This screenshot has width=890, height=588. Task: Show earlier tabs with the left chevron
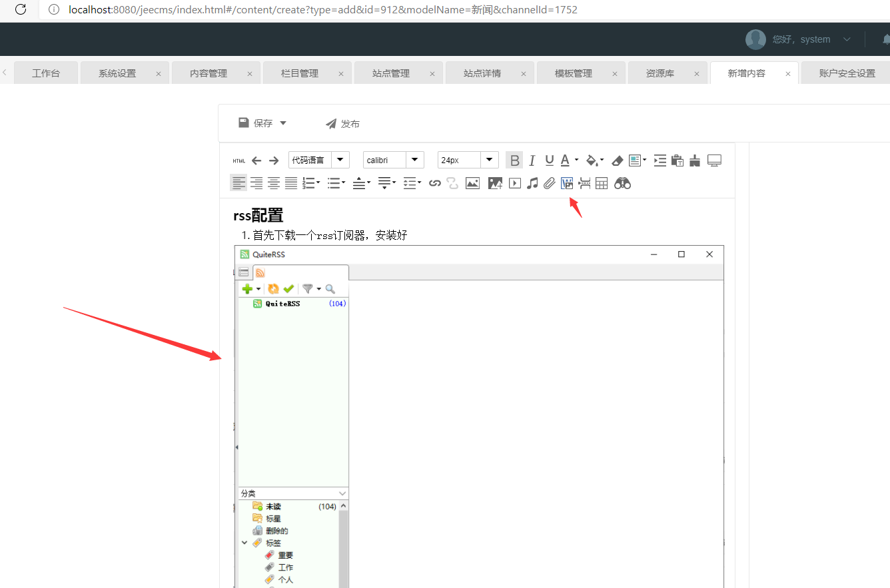[x=5, y=73]
